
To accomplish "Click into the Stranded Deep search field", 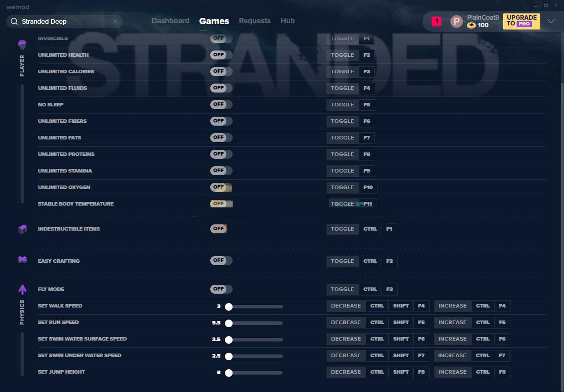I will click(x=65, y=21).
